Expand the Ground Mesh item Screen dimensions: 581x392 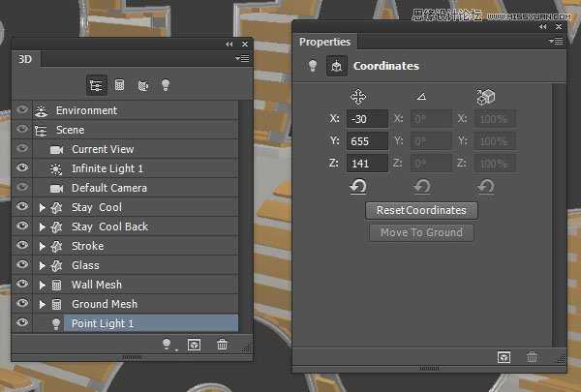pyautogui.click(x=43, y=304)
